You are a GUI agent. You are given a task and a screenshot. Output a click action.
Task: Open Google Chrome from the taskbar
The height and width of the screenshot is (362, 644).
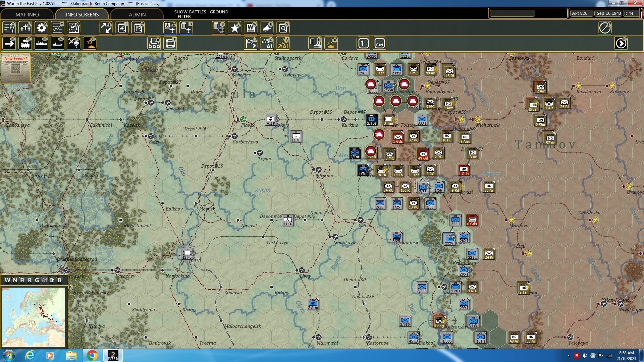click(x=93, y=355)
